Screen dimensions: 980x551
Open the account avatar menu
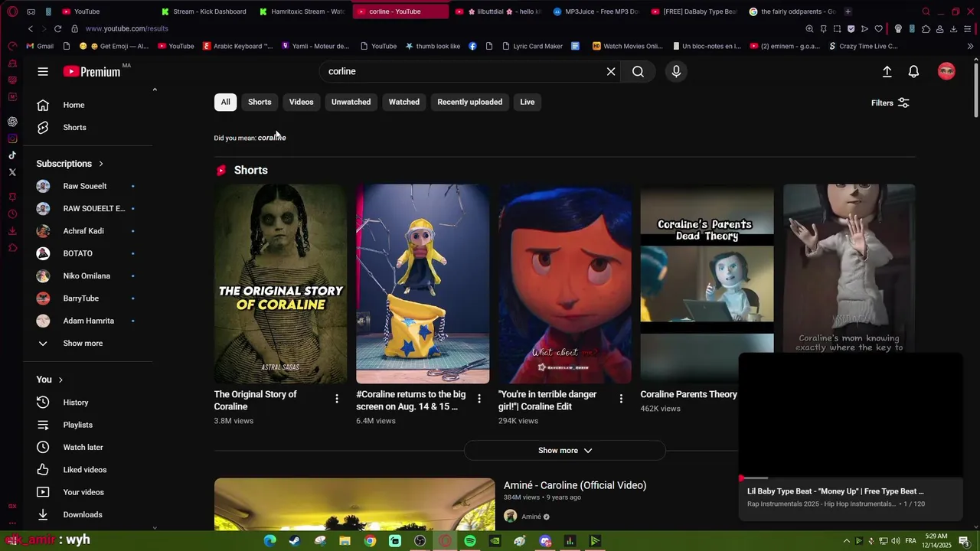tap(946, 71)
